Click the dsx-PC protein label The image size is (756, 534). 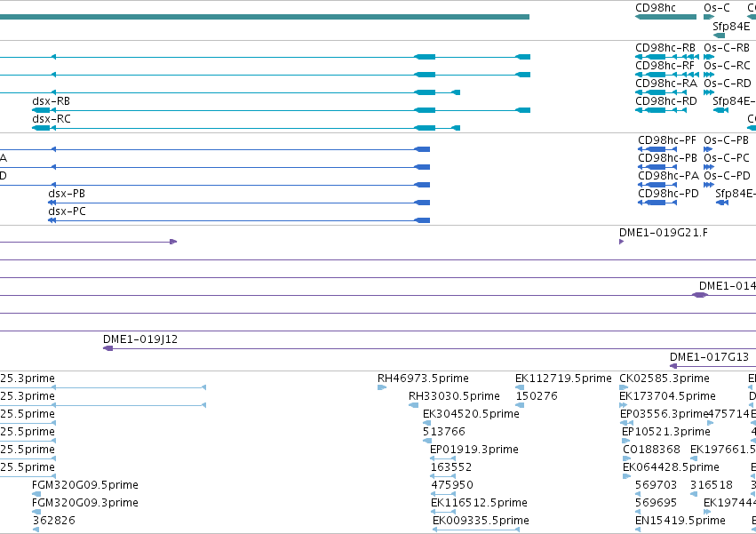click(67, 211)
